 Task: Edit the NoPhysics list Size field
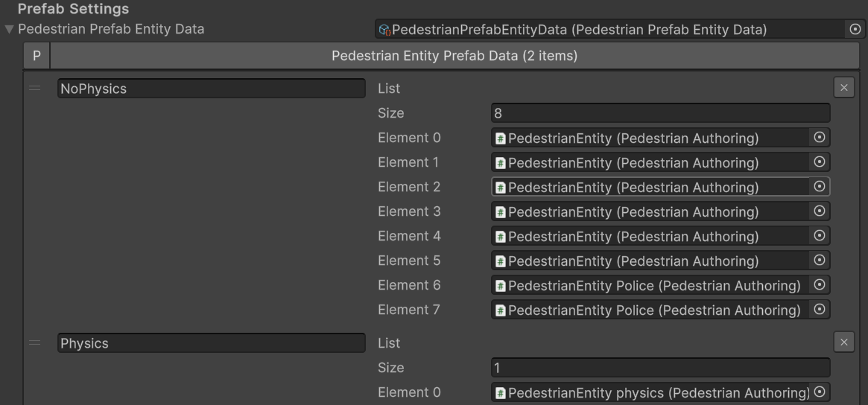[660, 113]
